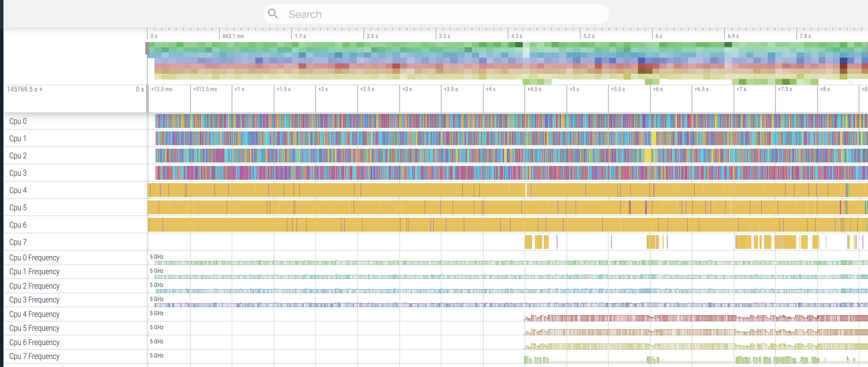Select the Cpu 3 track label

[x=18, y=173]
